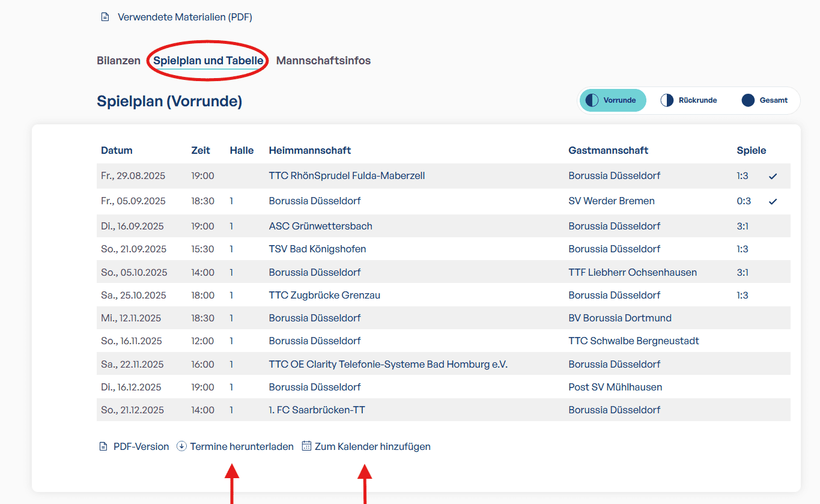Click hall number 1 in the 05.09.2025 row
The height and width of the screenshot is (504, 820).
(231, 201)
